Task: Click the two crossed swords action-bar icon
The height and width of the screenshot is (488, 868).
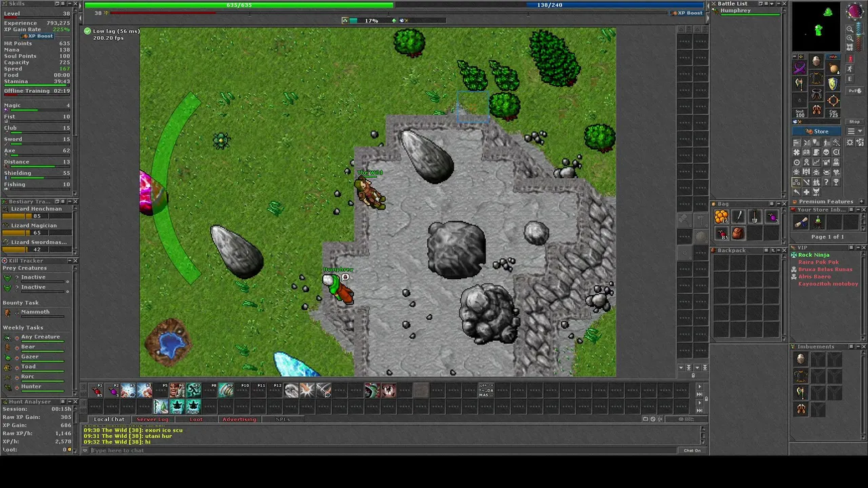Action: (324, 390)
